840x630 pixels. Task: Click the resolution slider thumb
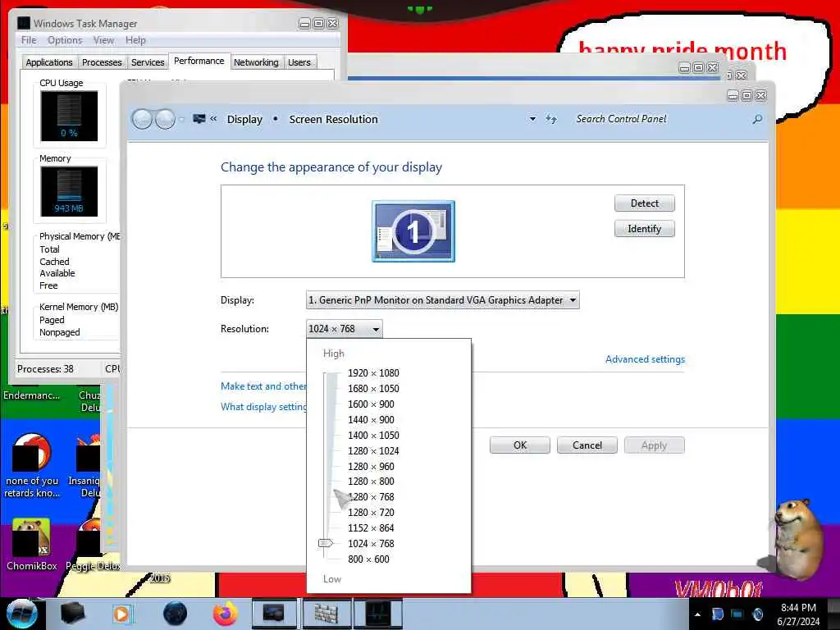(325, 543)
